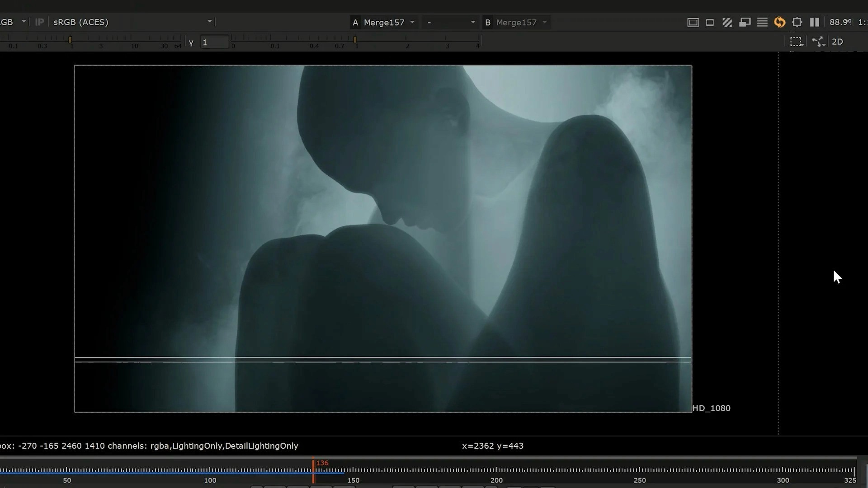Click the proxy mode square icon
The width and height of the screenshot is (868, 488).
pos(710,22)
